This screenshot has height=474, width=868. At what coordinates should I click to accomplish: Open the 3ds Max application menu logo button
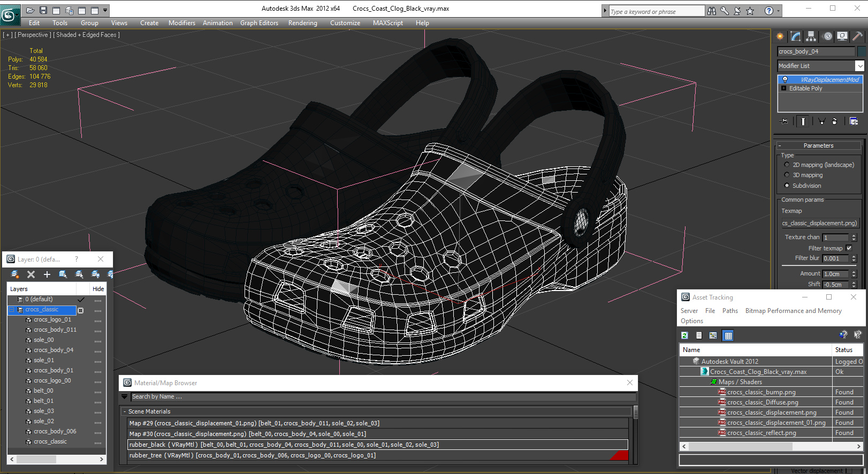10,14
